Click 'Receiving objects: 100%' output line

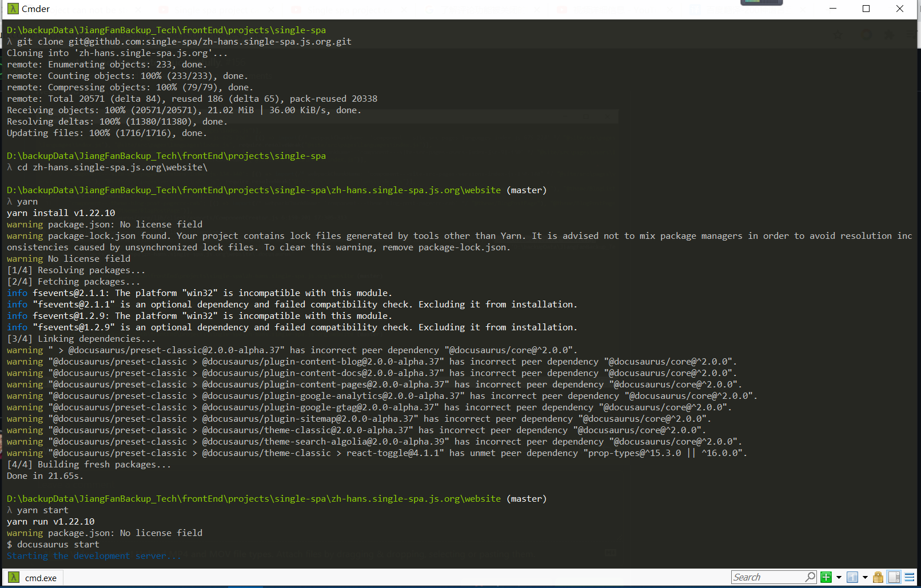pos(184,110)
